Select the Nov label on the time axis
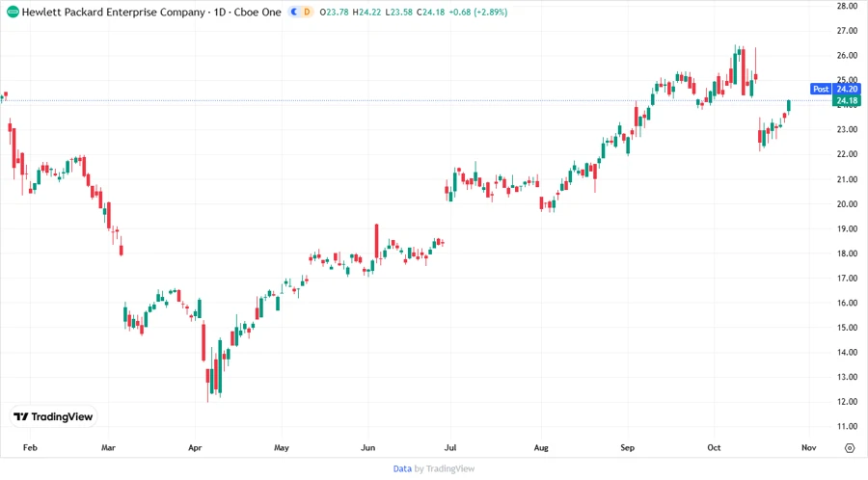 tap(809, 447)
